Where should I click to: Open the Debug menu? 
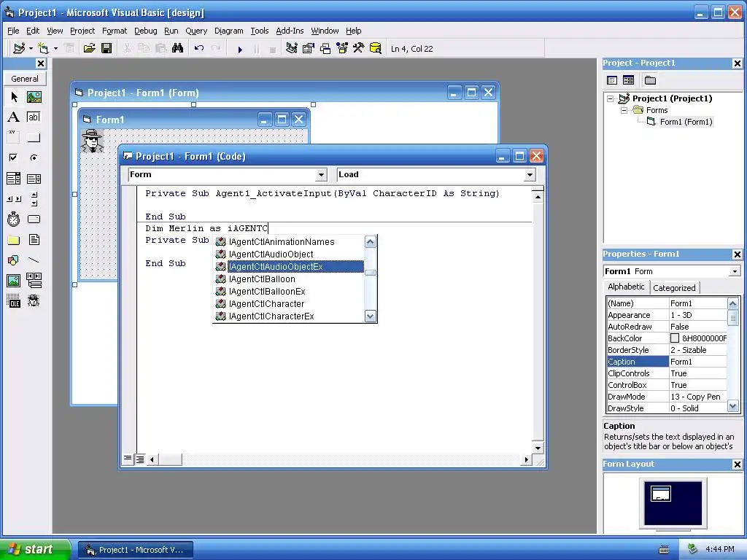click(x=145, y=31)
